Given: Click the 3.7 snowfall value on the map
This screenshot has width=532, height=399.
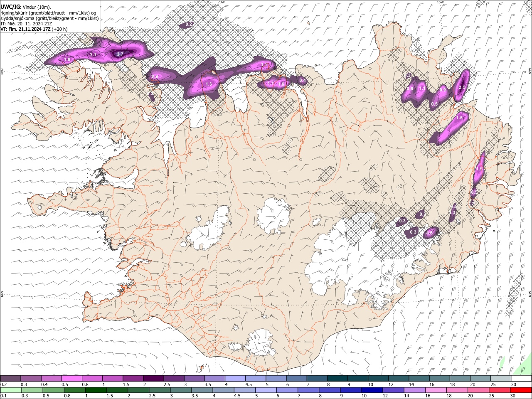Looking at the screenshot, I should (x=120, y=54).
